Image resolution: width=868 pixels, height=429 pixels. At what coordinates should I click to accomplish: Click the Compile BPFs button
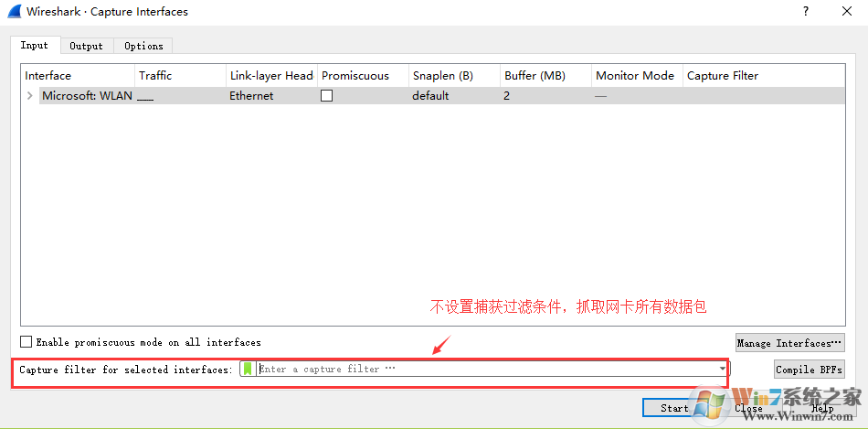tap(810, 370)
